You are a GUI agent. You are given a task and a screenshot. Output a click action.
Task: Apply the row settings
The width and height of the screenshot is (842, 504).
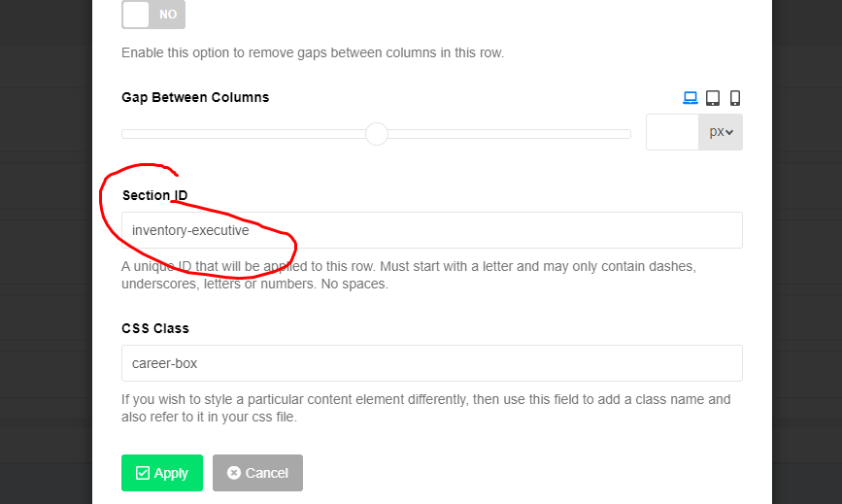pos(162,473)
